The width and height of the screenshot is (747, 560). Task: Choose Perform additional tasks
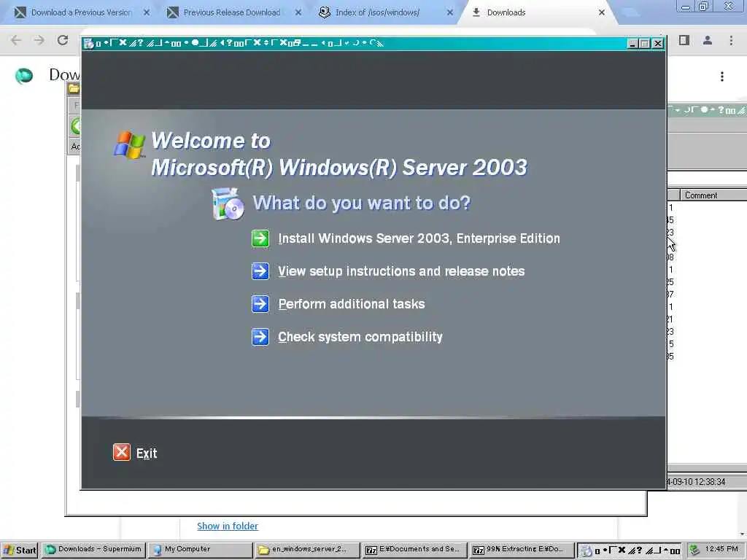[351, 304]
